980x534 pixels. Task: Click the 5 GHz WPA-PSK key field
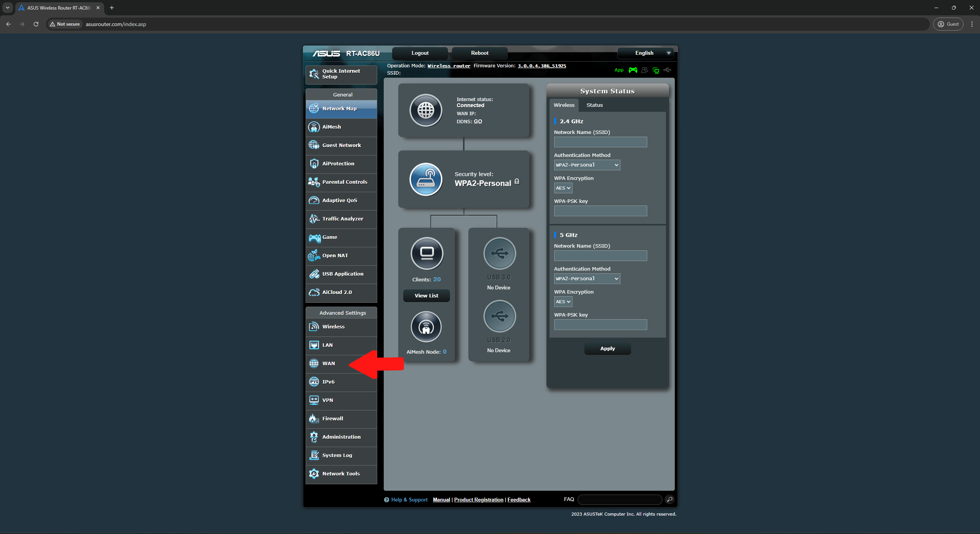[600, 325]
